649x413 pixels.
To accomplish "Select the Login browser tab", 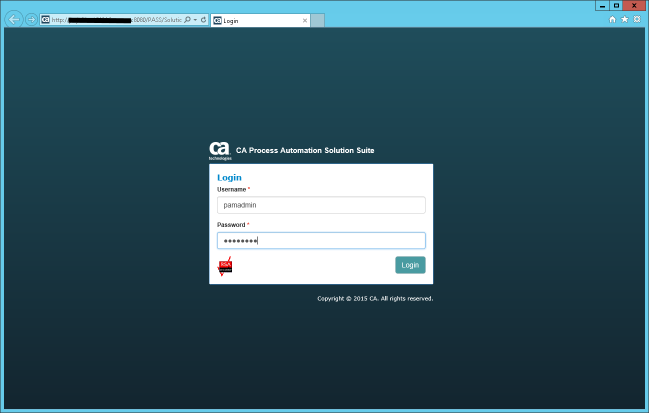I will click(x=260, y=20).
